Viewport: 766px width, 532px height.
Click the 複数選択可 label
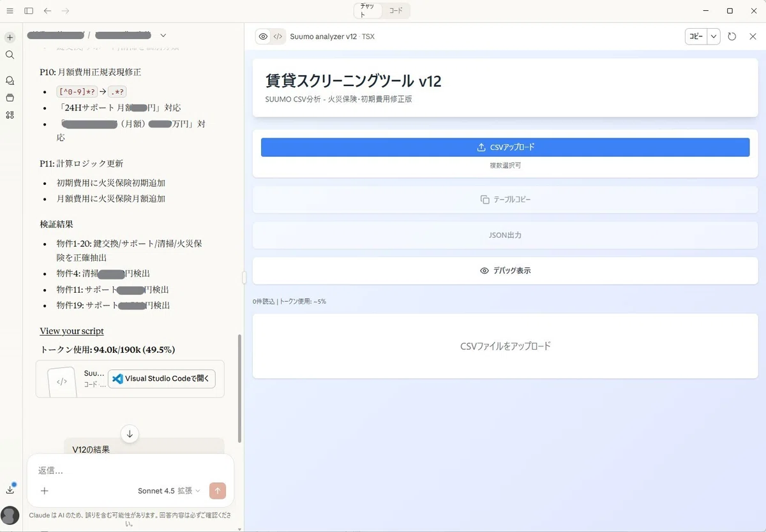[x=505, y=165]
